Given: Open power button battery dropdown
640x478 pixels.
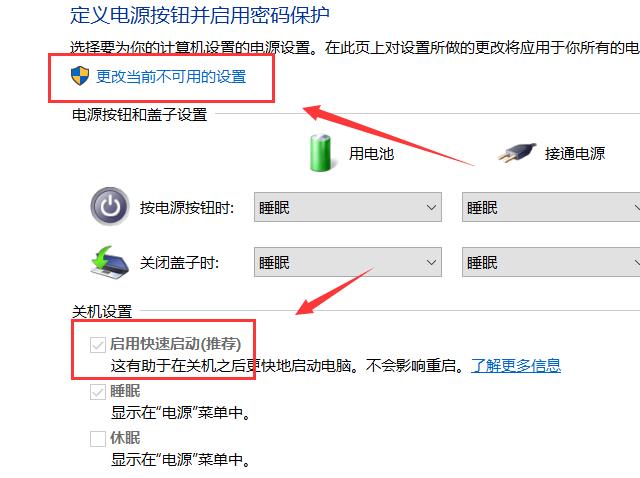Looking at the screenshot, I should (348, 207).
